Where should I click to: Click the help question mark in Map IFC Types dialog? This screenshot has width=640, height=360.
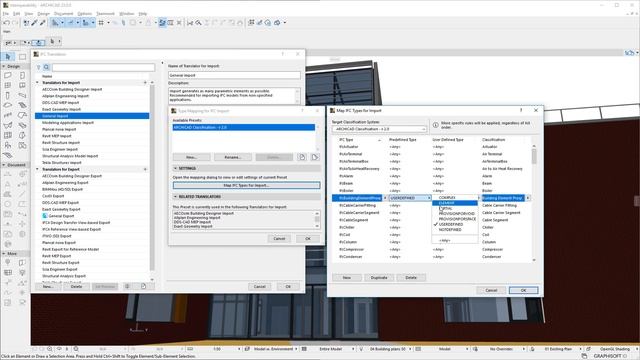point(521,110)
